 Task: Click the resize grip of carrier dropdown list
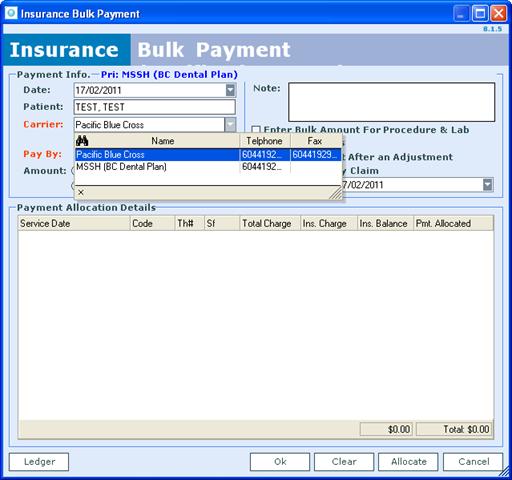point(335,193)
